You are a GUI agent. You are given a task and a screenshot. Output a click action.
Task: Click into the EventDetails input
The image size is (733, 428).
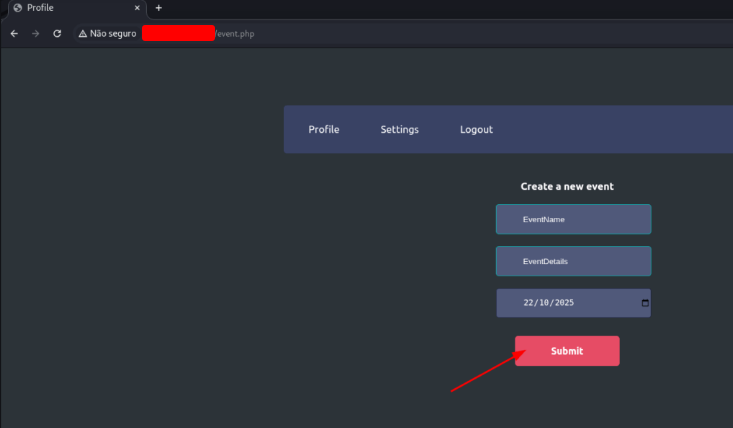(x=573, y=261)
